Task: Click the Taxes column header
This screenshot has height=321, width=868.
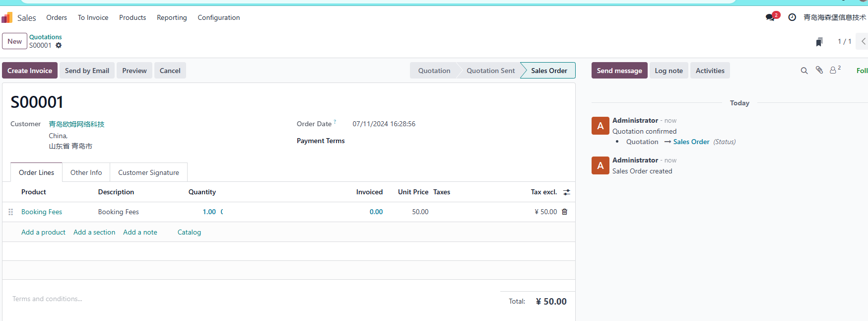Action: point(442,192)
